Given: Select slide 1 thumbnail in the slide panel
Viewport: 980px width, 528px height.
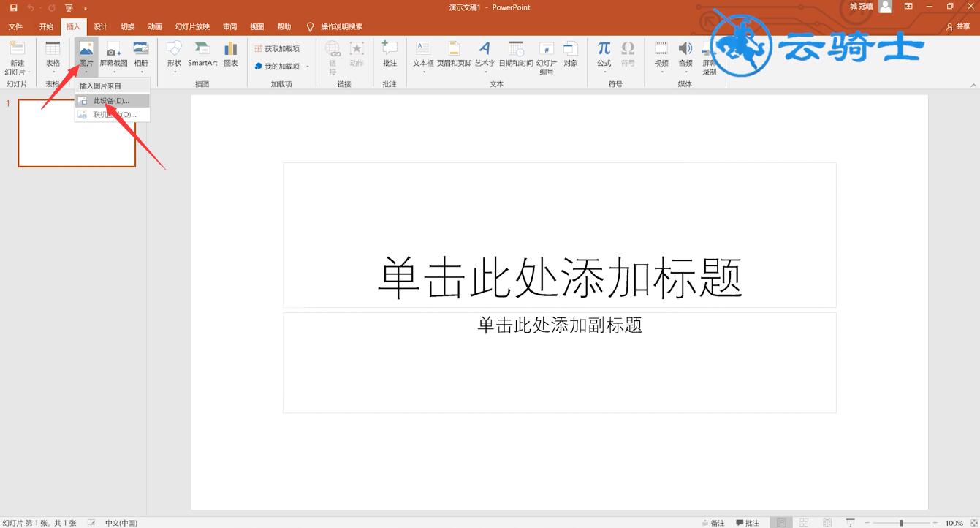Looking at the screenshot, I should point(77,133).
